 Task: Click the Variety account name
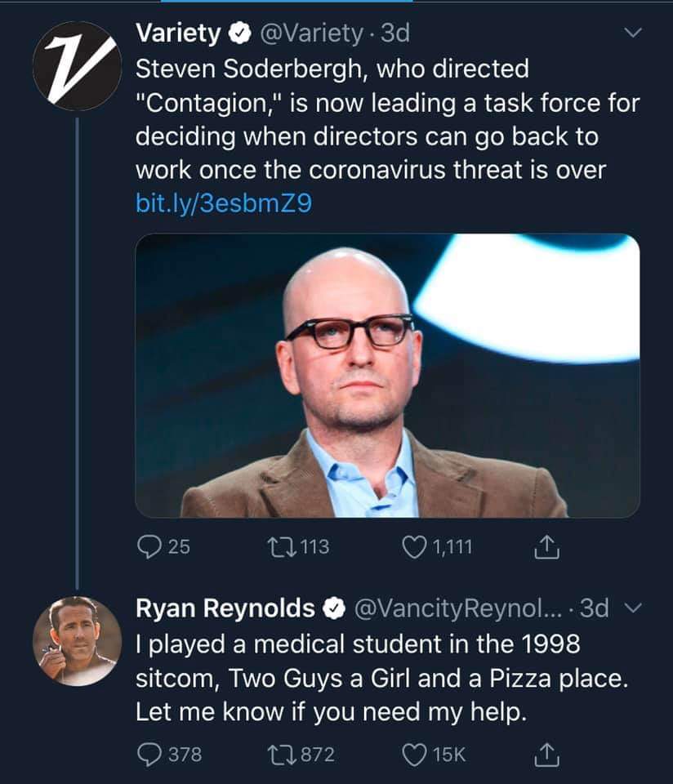[177, 33]
